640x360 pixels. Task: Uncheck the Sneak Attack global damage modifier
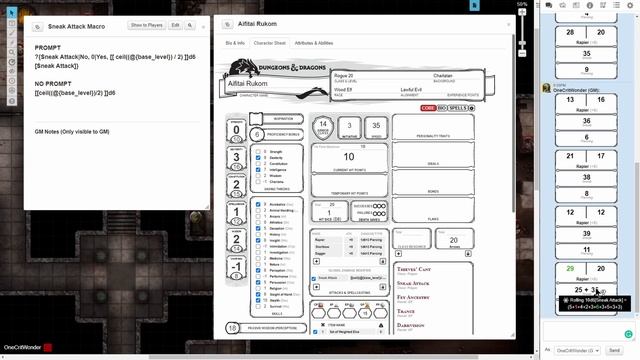tap(314, 278)
